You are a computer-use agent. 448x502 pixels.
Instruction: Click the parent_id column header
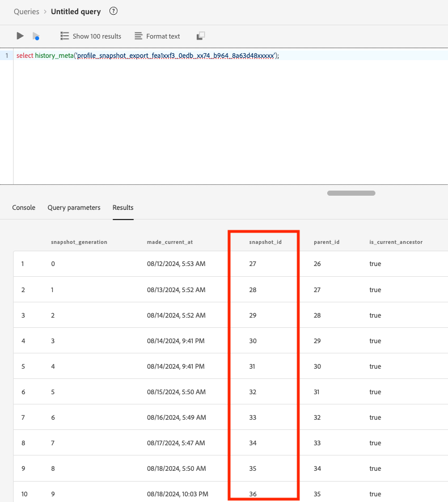point(327,242)
